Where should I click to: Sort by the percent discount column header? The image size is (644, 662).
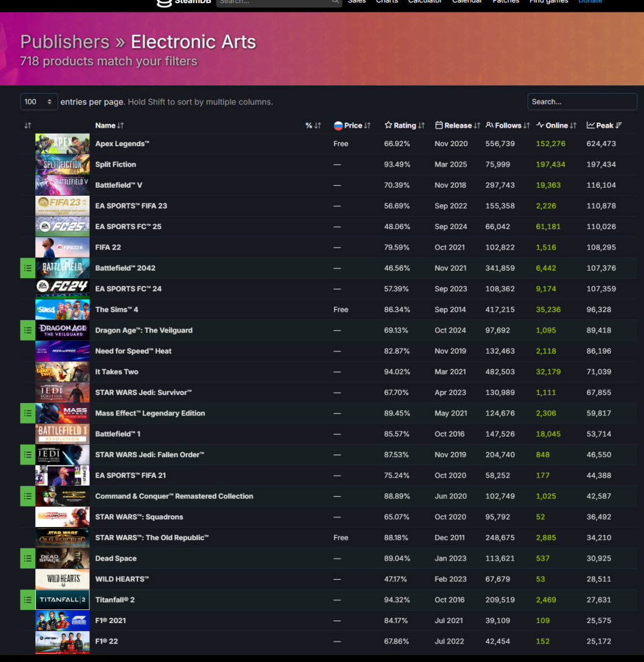(313, 125)
